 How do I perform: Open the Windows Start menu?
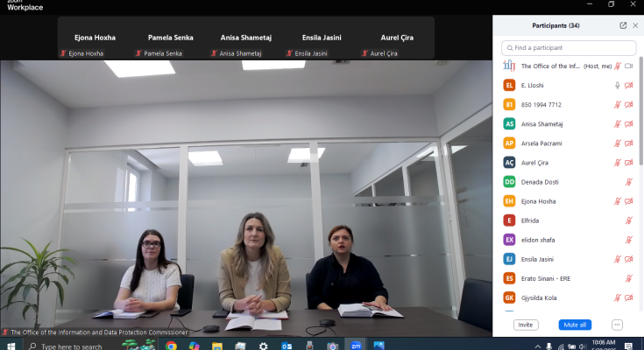tap(10, 345)
